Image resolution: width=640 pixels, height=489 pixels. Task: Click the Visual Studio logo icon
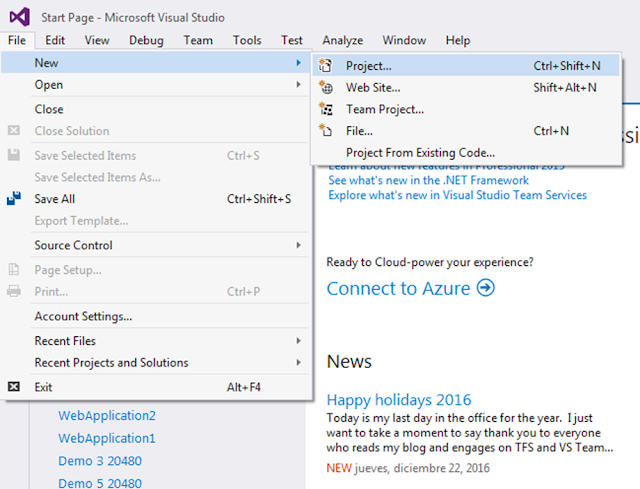20,17
